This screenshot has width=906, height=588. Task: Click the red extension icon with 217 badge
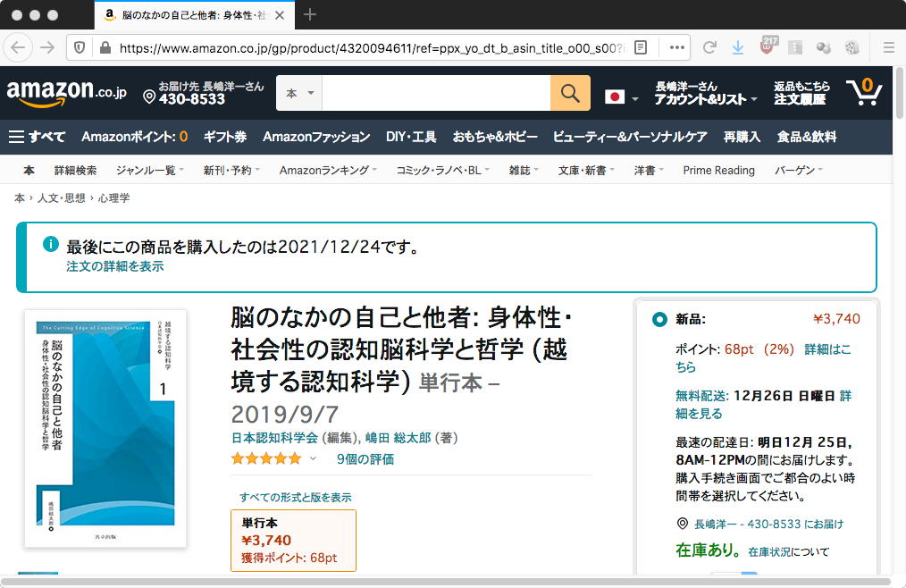pos(768,46)
